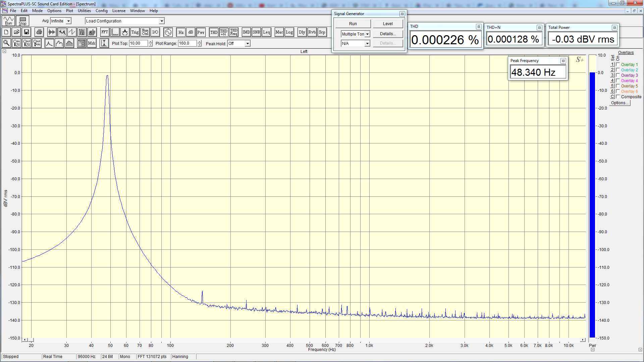The image size is (644, 362).
Task: Click the overlay Options... button
Action: coord(620,103)
